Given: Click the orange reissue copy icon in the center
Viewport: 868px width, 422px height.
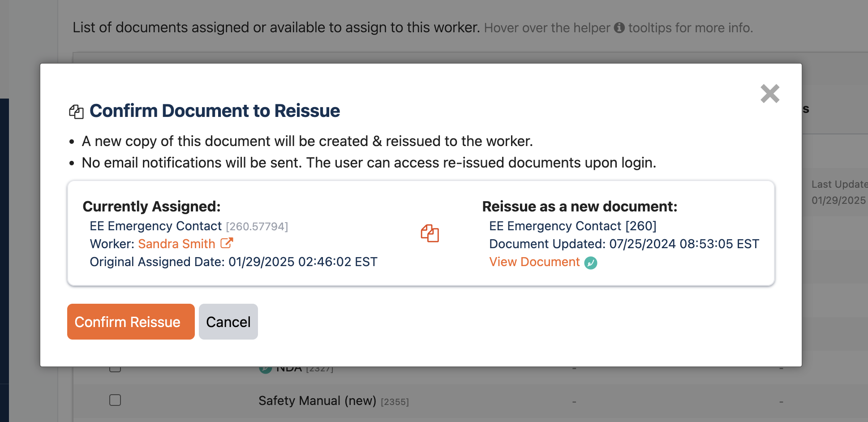Looking at the screenshot, I should [x=430, y=233].
